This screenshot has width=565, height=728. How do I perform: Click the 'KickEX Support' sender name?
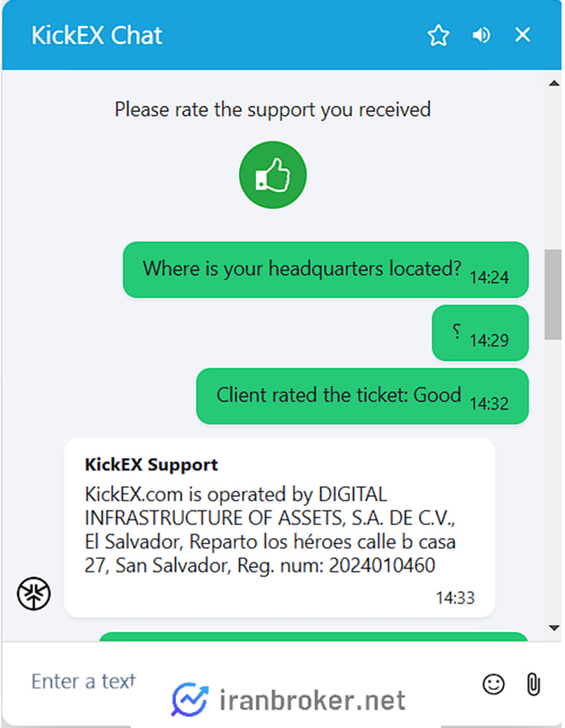coord(151,465)
